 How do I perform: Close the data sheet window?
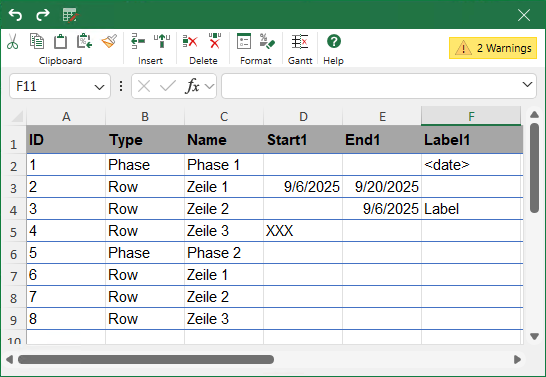click(x=524, y=15)
